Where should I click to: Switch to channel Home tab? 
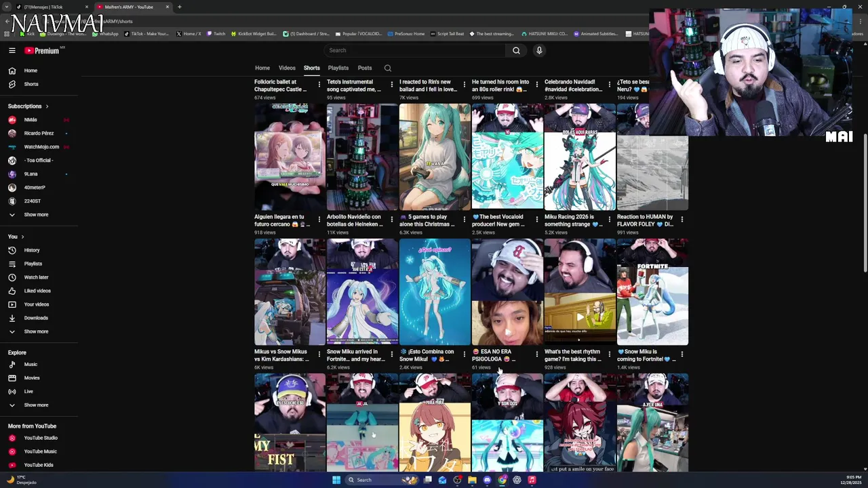[262, 68]
